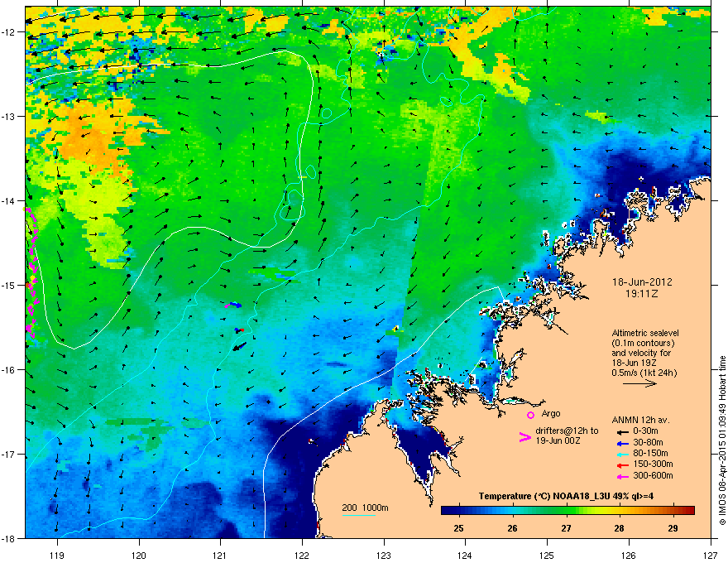Screen dimensions: 728x563
Task: Select the cyan 80-150m arrow in legend
Action: pyautogui.click(x=622, y=454)
